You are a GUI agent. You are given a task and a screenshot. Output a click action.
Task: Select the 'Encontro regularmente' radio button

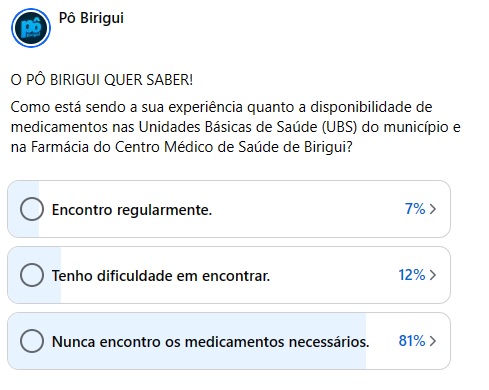tap(32, 209)
